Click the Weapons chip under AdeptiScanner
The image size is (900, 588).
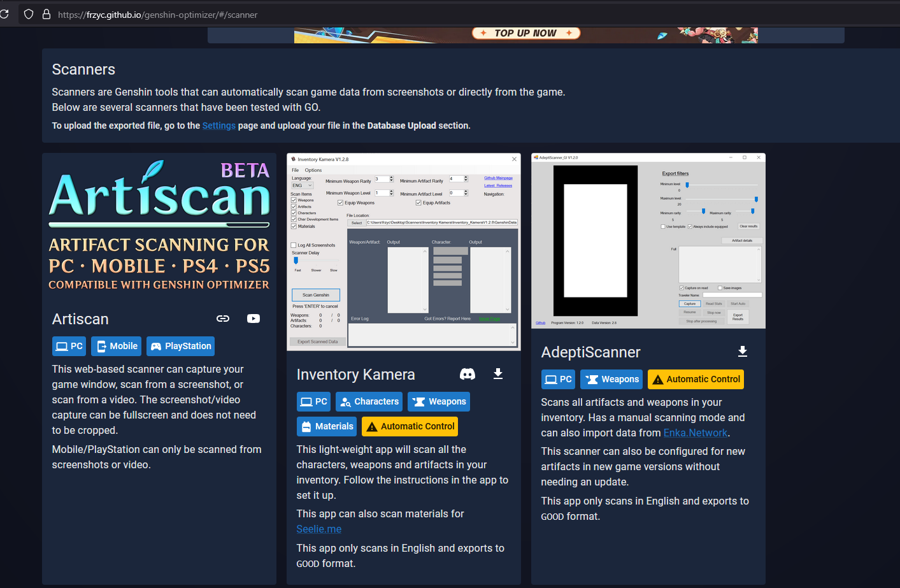611,379
